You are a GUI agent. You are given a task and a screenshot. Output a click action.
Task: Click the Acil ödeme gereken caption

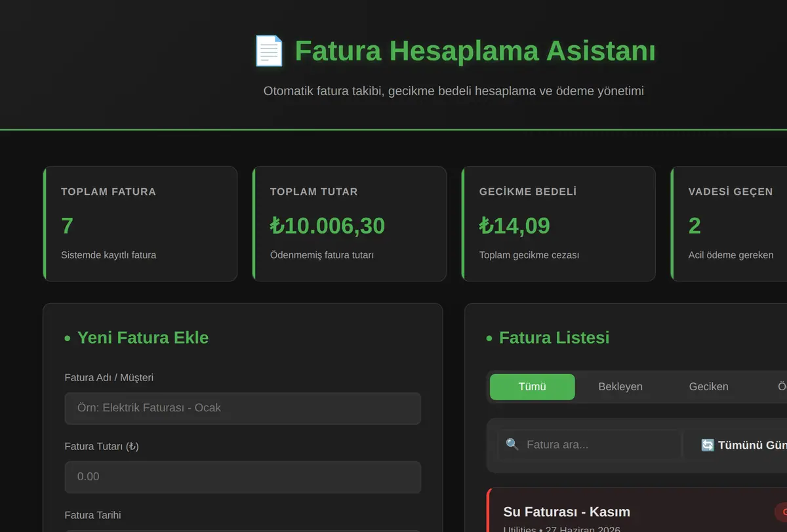pyautogui.click(x=731, y=255)
